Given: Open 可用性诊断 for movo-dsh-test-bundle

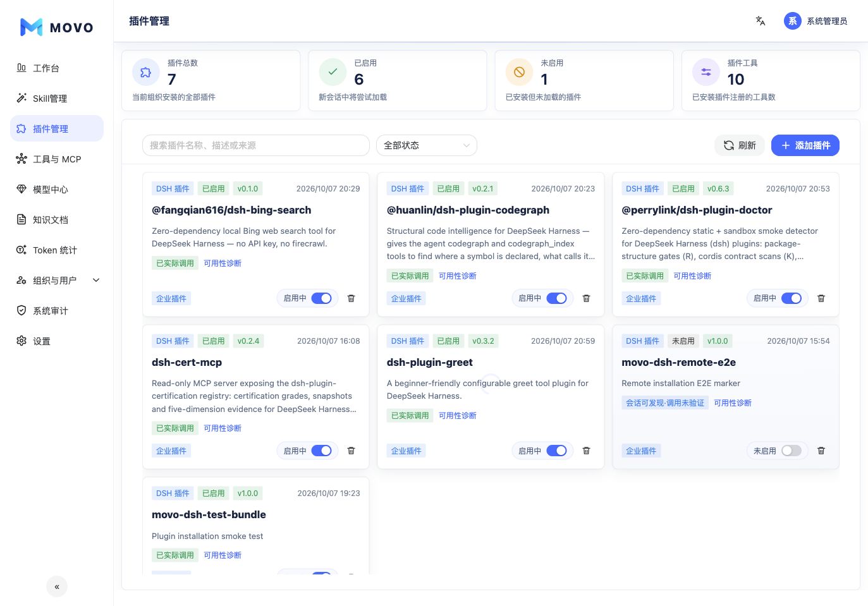Looking at the screenshot, I should (x=223, y=555).
